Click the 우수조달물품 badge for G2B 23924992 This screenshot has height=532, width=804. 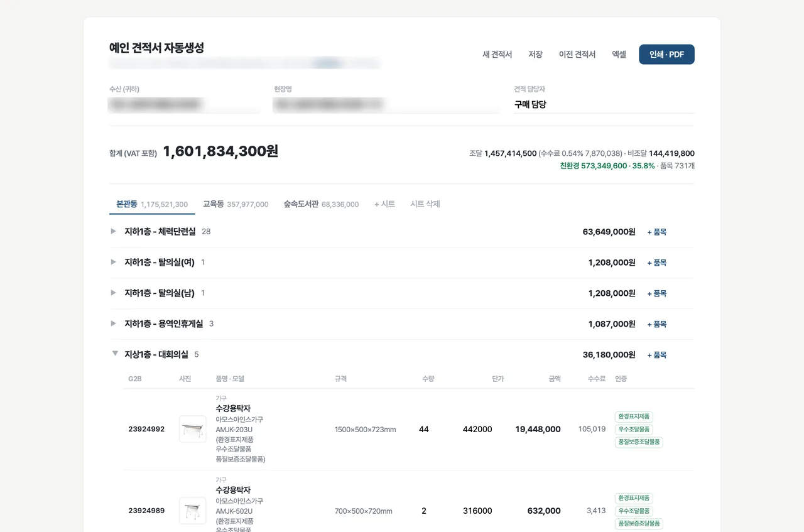634,430
